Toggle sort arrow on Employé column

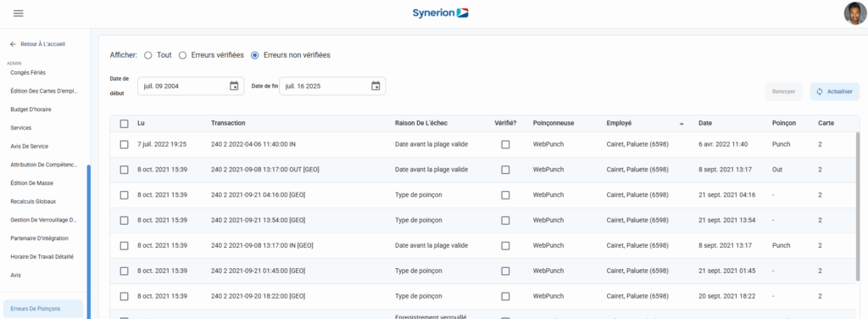[x=682, y=124]
